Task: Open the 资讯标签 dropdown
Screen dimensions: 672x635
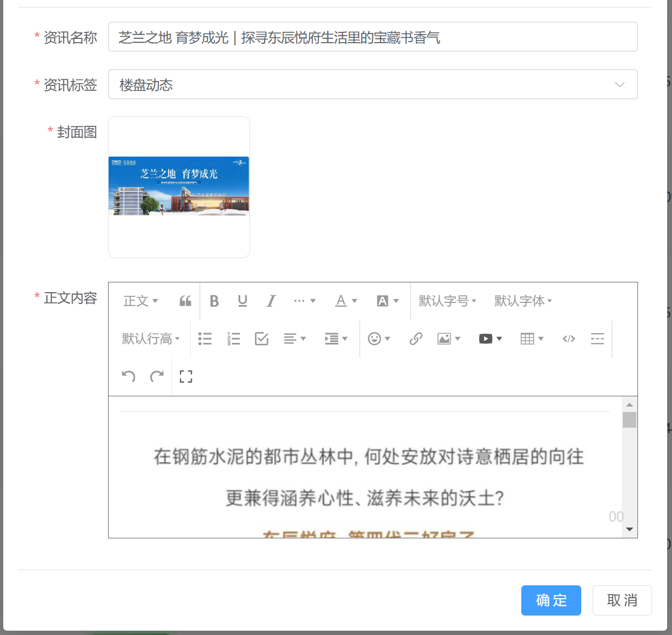Action: point(373,84)
